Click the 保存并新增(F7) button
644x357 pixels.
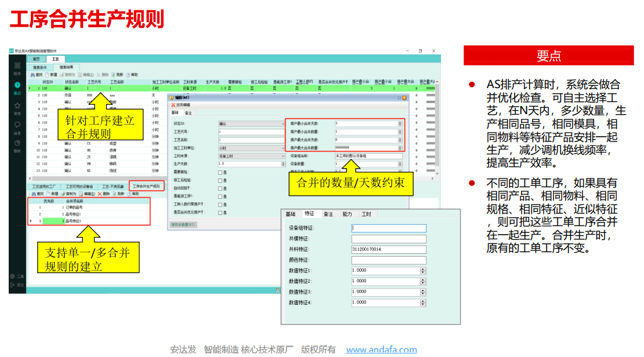[183, 224]
